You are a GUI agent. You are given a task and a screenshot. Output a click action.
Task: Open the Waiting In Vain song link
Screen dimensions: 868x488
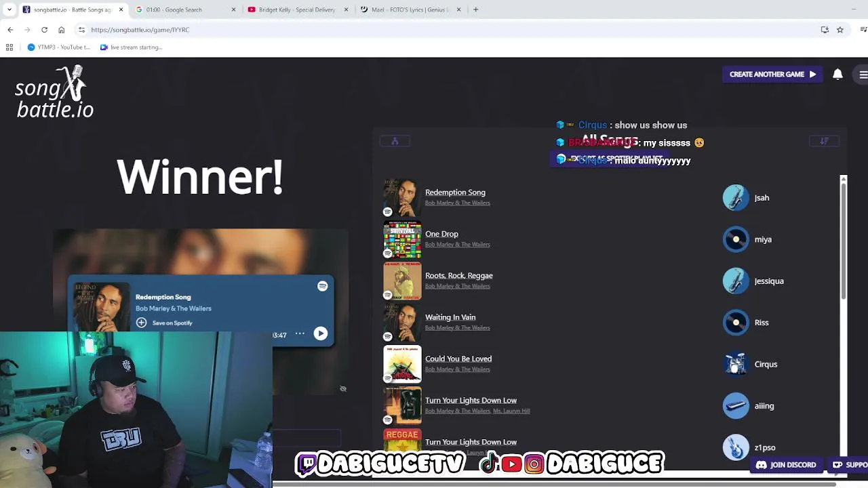(x=450, y=317)
